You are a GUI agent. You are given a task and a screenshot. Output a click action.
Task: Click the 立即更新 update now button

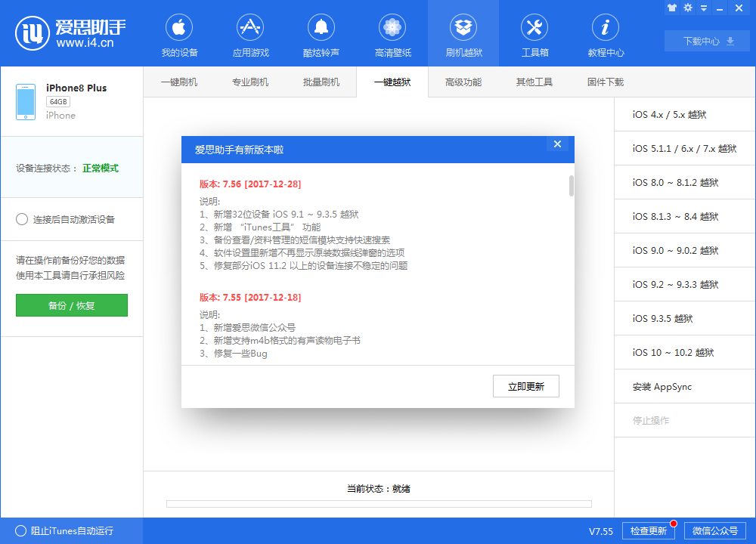[526, 385]
